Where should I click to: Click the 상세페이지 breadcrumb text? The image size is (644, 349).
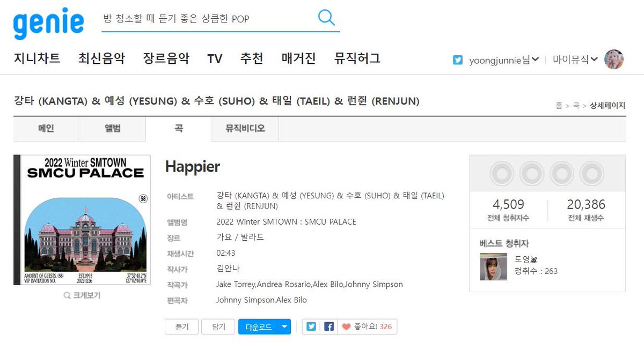click(x=608, y=106)
